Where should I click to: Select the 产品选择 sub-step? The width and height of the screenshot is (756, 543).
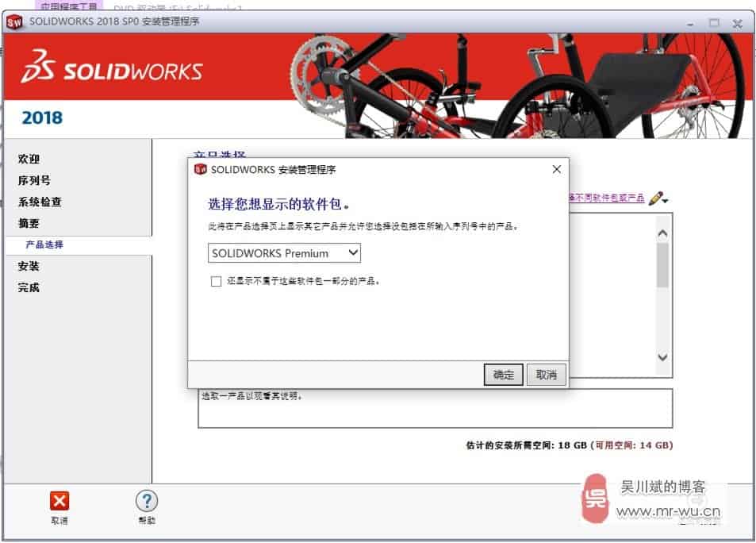(x=44, y=245)
